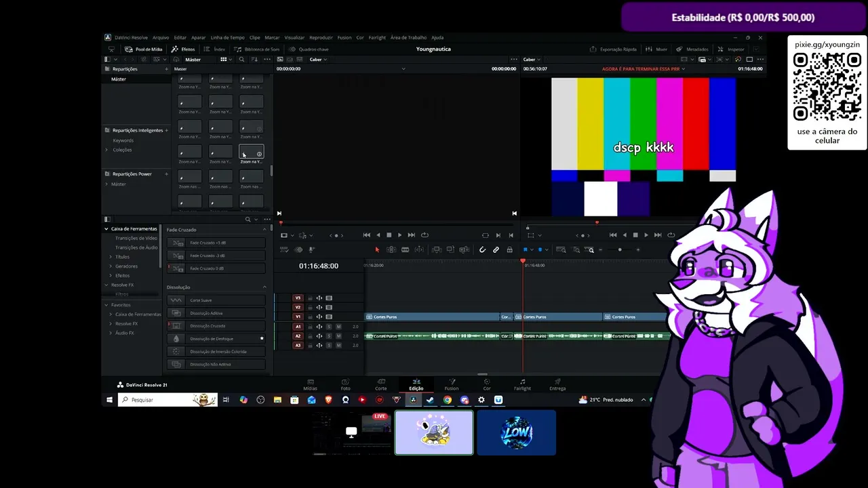Image resolution: width=868 pixels, height=488 pixels.
Task: Open Brave browser from taskbar
Action: 329,400
